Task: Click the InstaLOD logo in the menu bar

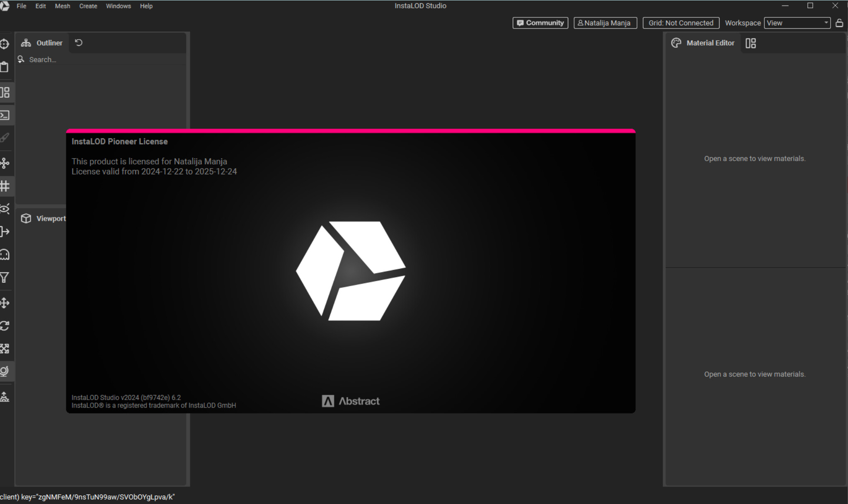Action: pyautogui.click(x=5, y=6)
